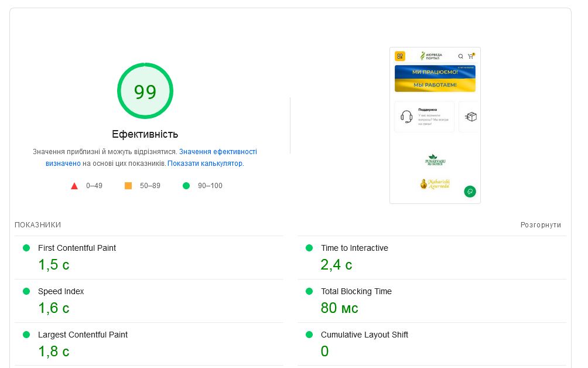
Task: Click the Cumulative Layout Shift value 0
Action: (325, 352)
